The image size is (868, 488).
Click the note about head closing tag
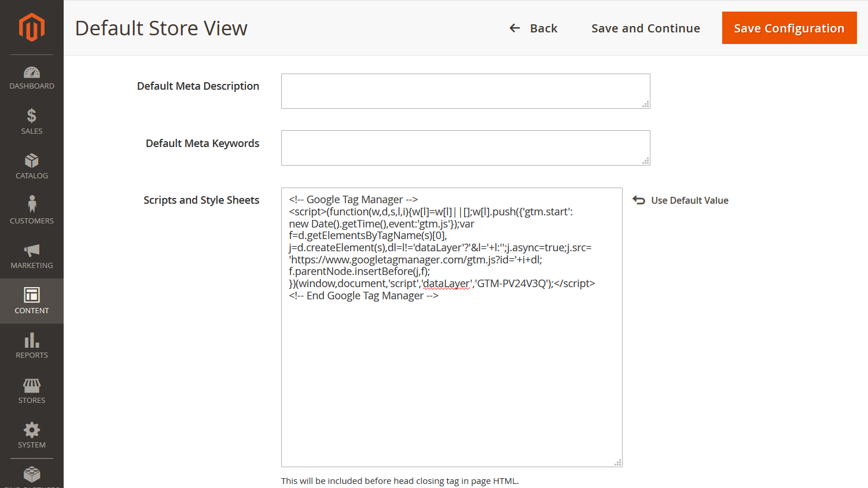coord(400,481)
